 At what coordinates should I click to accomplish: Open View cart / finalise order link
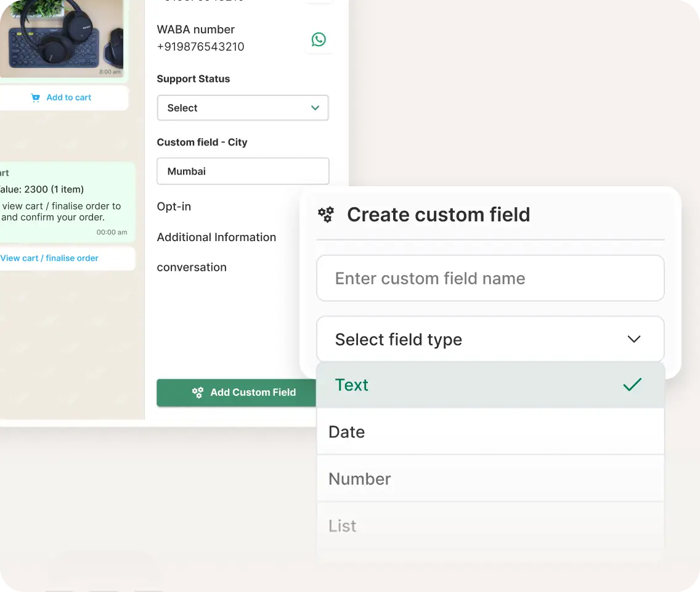[x=49, y=258]
